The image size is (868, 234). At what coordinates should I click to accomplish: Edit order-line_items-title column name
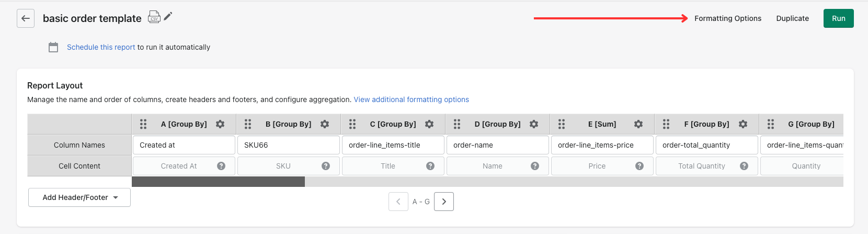tap(393, 145)
